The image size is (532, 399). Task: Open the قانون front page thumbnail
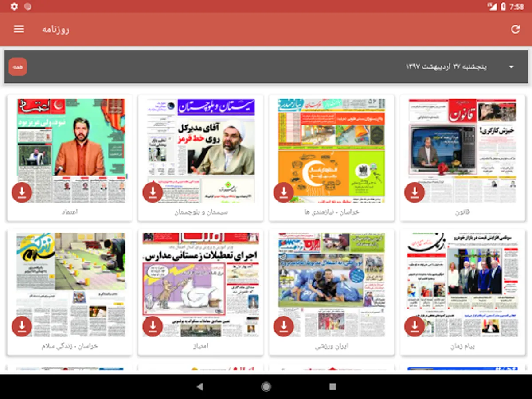pyautogui.click(x=463, y=151)
